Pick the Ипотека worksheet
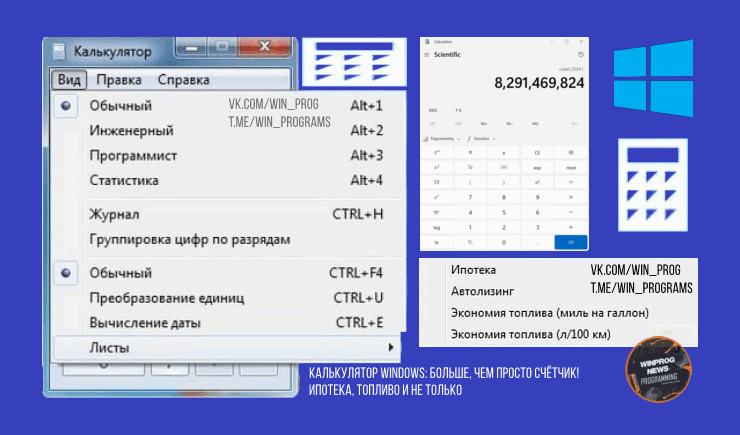 click(x=473, y=270)
